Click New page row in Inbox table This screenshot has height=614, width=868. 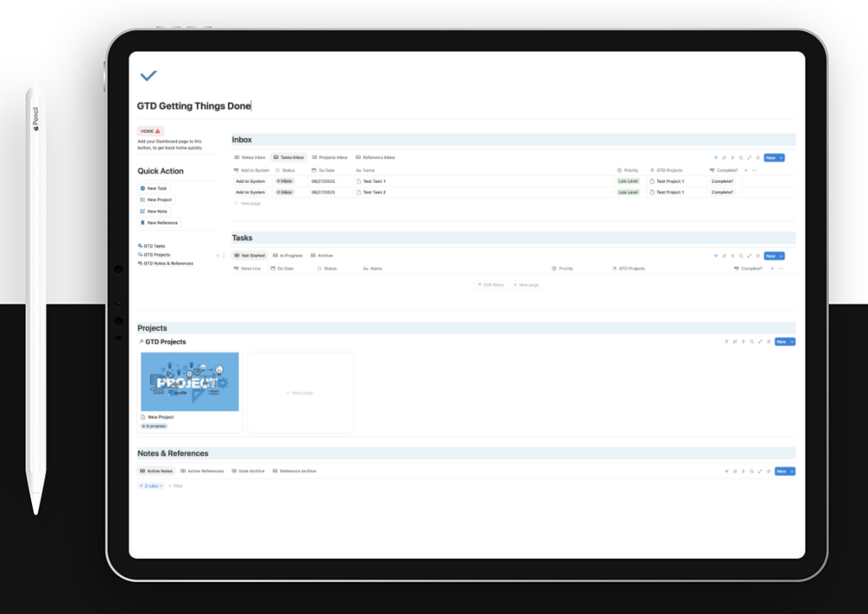(x=248, y=204)
